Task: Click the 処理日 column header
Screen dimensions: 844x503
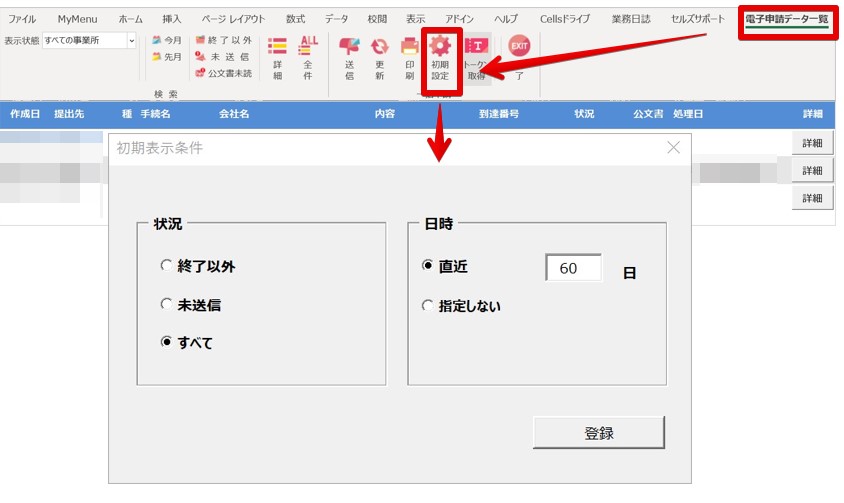Action: pos(688,114)
